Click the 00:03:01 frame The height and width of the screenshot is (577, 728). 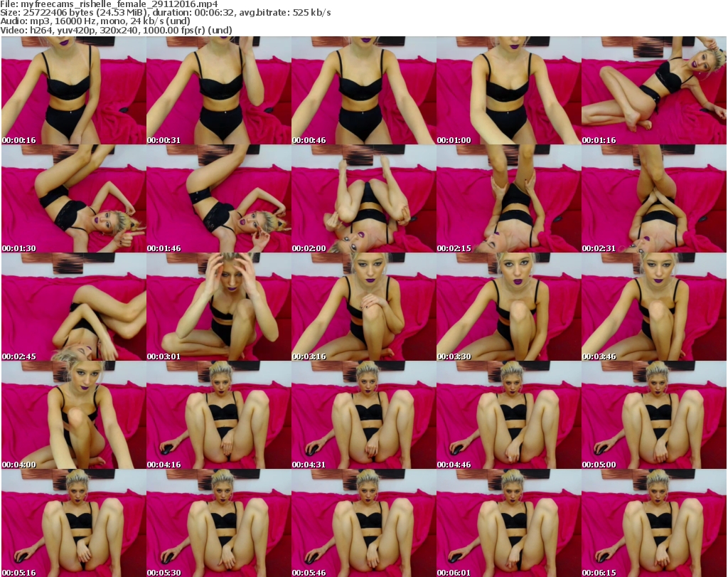(x=219, y=307)
